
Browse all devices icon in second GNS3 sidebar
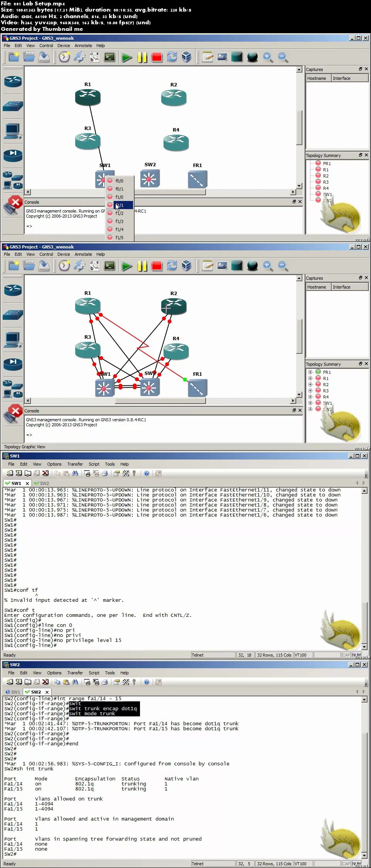click(13, 389)
